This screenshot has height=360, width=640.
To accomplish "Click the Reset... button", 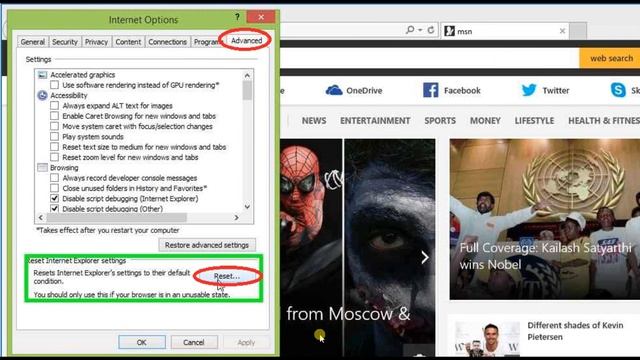I will [x=227, y=276].
